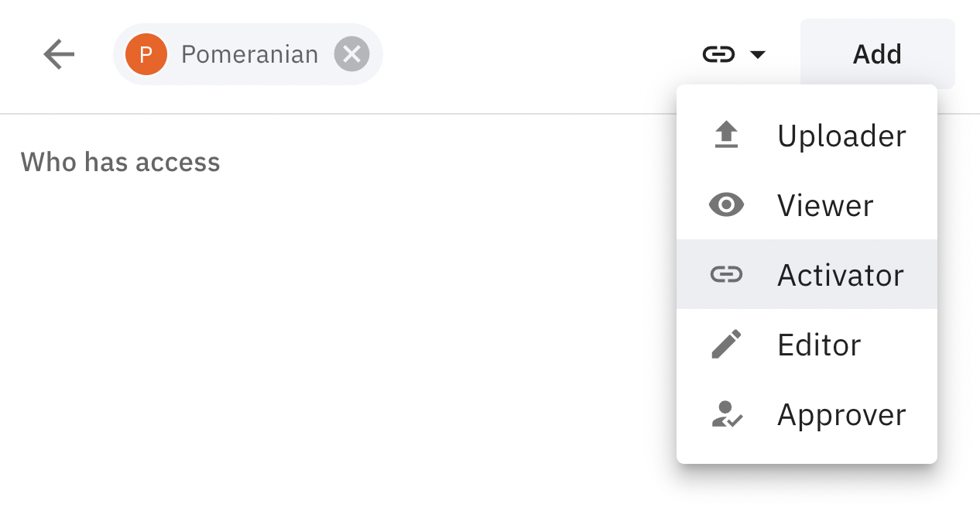Click the Pomeranian recipient chip

(248, 54)
